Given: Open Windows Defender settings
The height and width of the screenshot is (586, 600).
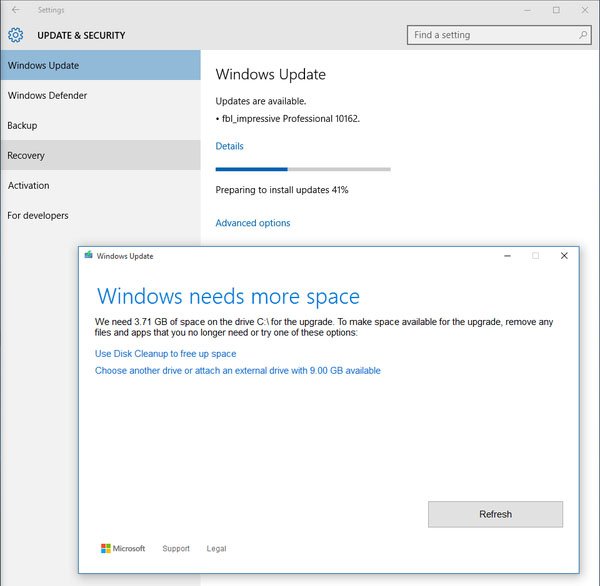Looking at the screenshot, I should 100,95.
